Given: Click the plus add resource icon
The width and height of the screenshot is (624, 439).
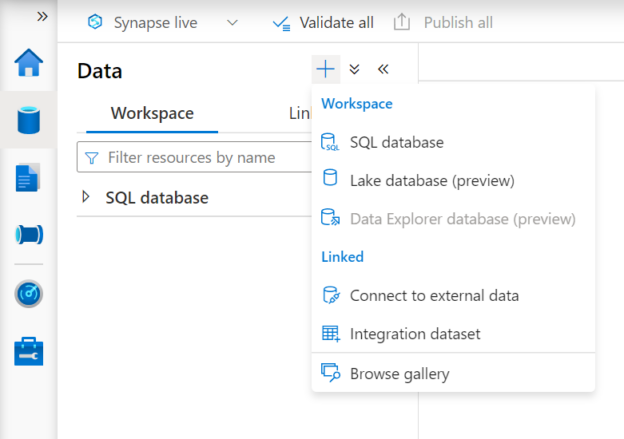Looking at the screenshot, I should pyautogui.click(x=326, y=69).
